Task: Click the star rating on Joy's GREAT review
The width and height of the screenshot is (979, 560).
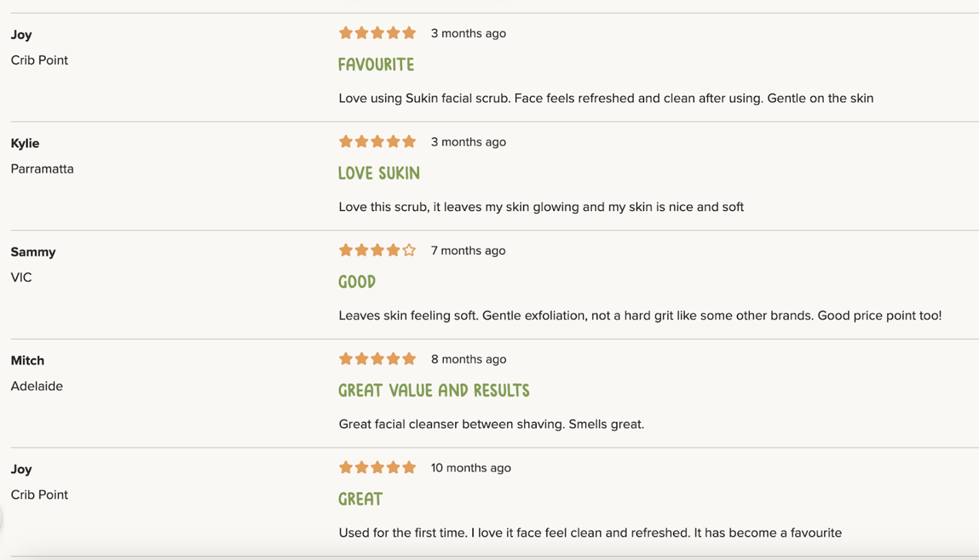Action: click(377, 468)
